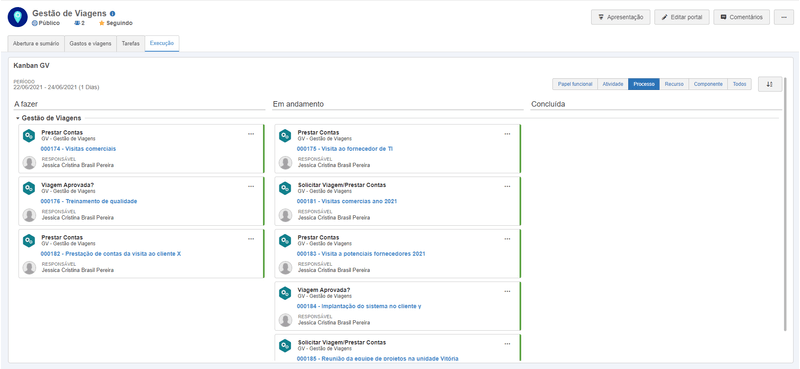Click the kanban vertical scrollbar
Viewport: 800px width, 369px height.
point(786,204)
